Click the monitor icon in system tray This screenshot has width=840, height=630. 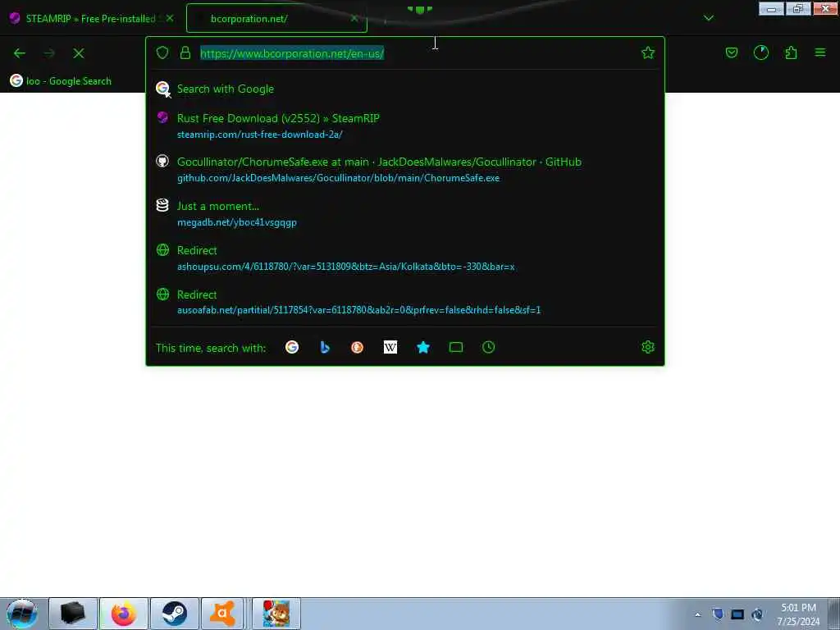click(737, 614)
